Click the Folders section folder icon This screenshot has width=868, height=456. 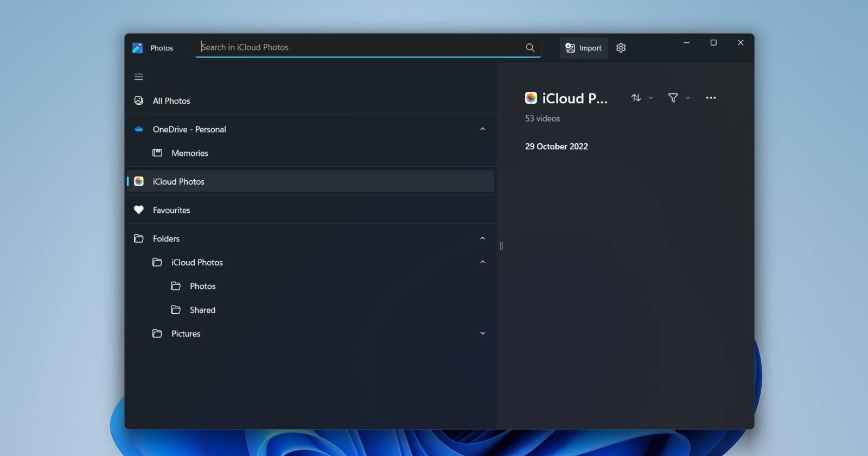pyautogui.click(x=139, y=238)
